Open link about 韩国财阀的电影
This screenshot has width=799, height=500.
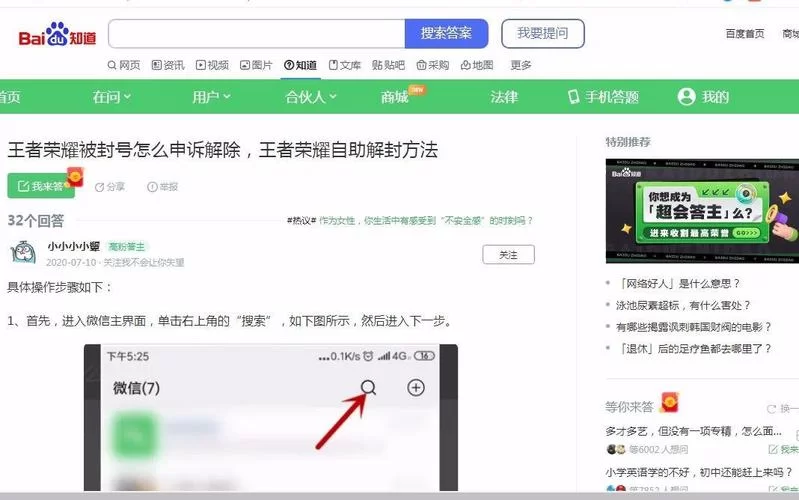694,327
